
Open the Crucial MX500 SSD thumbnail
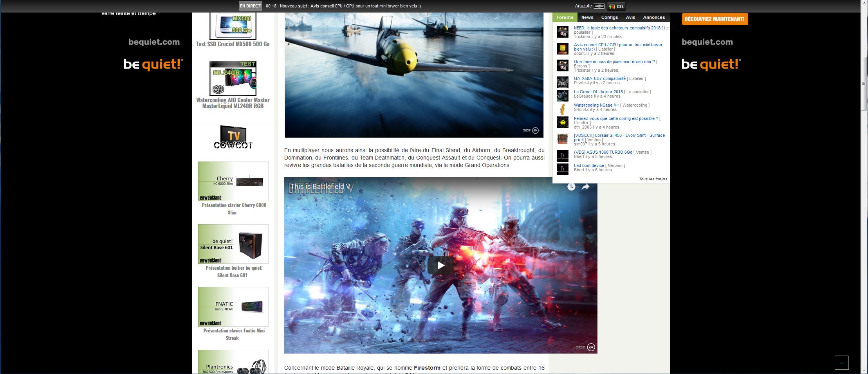233,25
